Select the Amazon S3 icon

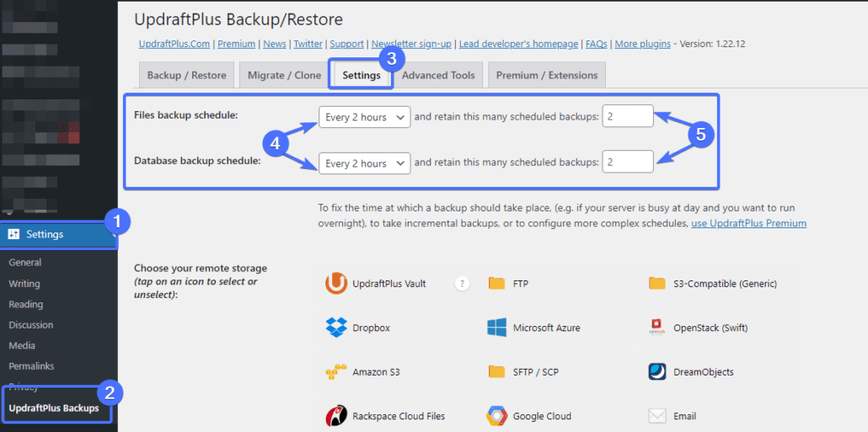click(336, 371)
